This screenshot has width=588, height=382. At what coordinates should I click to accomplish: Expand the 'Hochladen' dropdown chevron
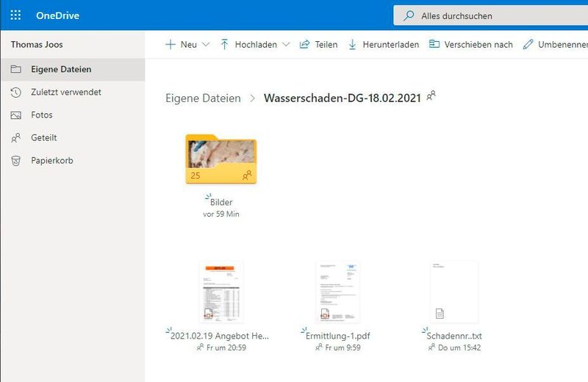[286, 44]
